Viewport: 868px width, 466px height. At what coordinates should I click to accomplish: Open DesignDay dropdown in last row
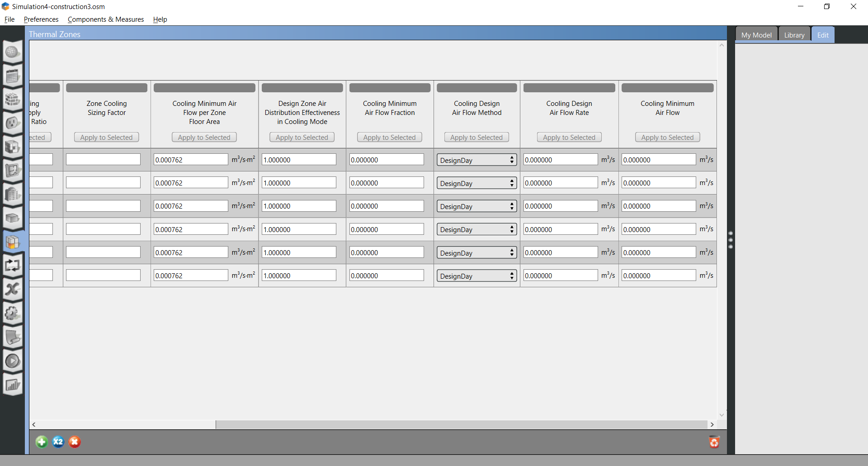(x=476, y=276)
